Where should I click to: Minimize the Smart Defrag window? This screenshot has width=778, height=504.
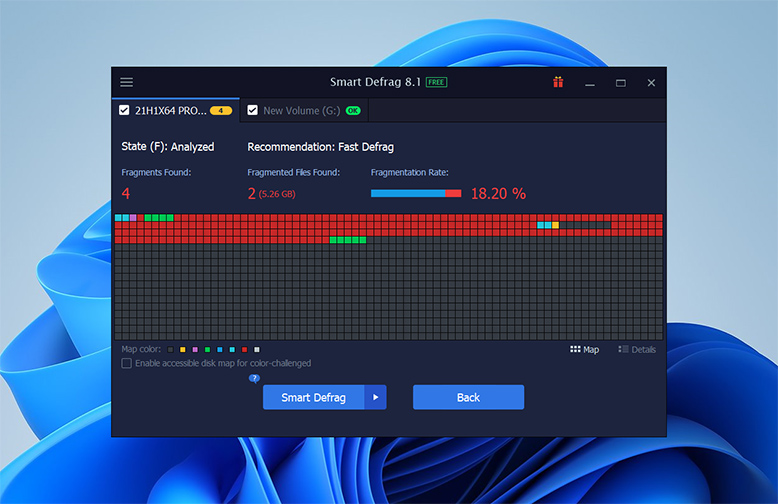[589, 83]
